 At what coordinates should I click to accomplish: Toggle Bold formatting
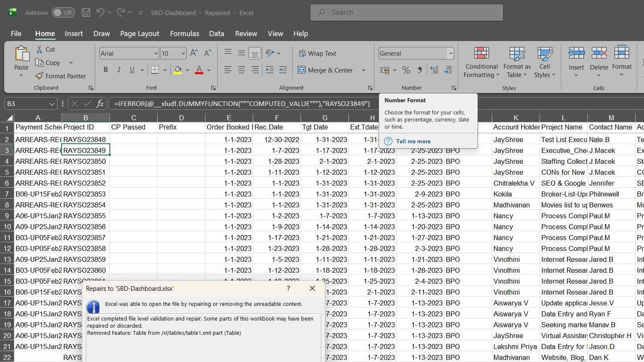(x=106, y=70)
